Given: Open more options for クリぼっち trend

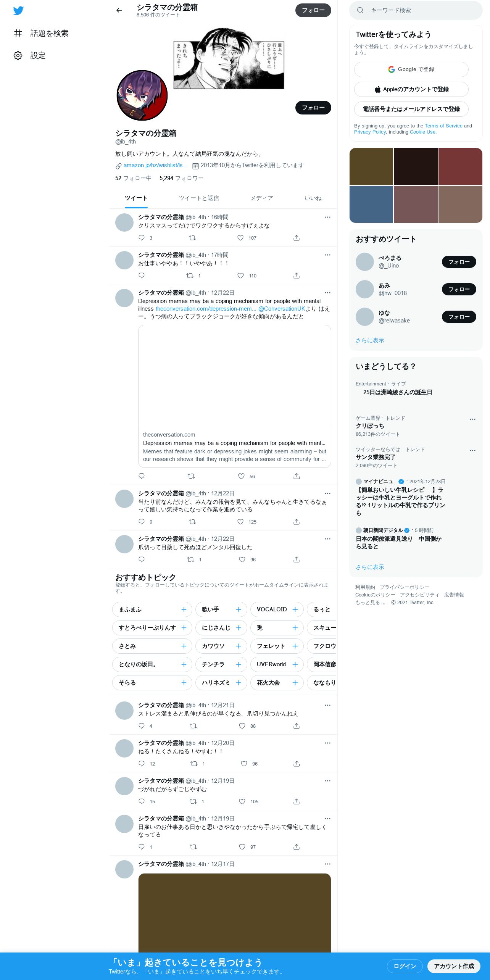Looking at the screenshot, I should (x=472, y=419).
